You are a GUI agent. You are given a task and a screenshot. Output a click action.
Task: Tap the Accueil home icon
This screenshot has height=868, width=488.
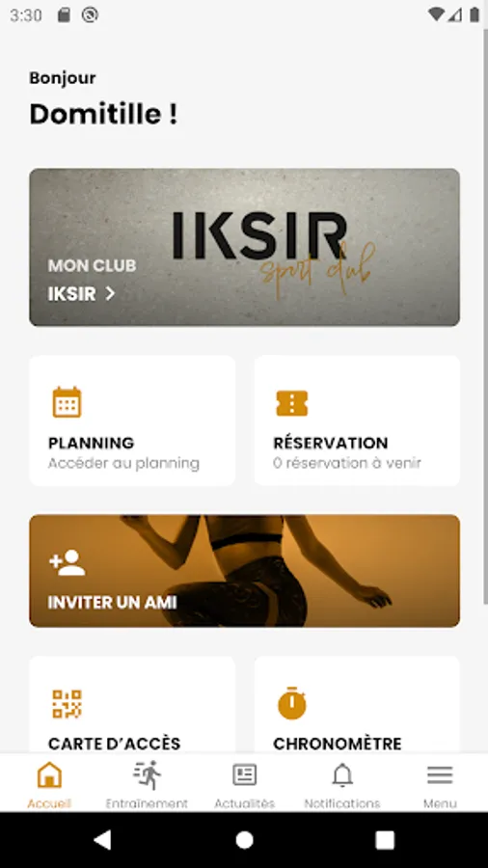[49, 774]
